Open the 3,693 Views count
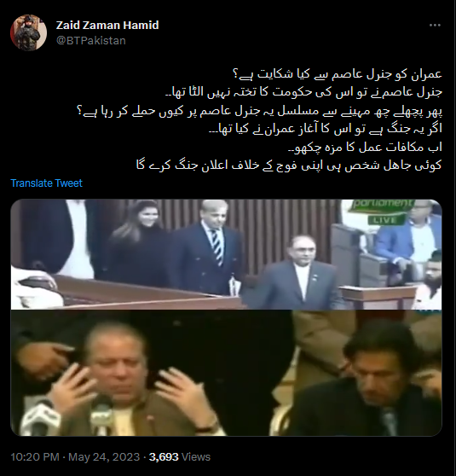 (180, 457)
